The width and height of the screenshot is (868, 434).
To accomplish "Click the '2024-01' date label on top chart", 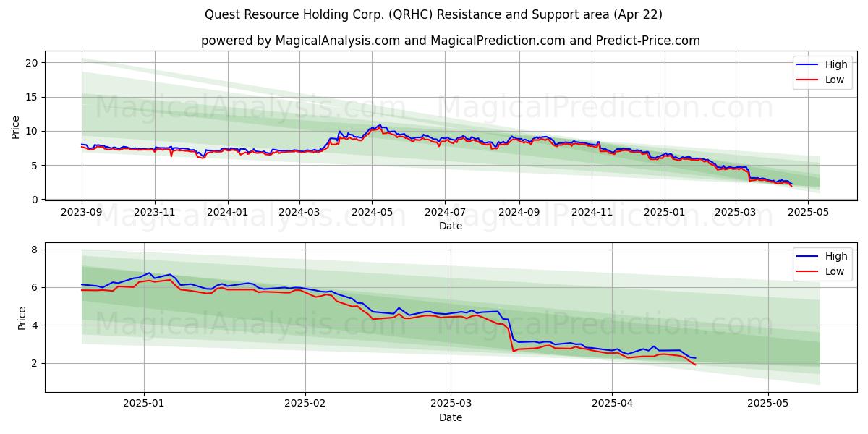I will coord(227,213).
